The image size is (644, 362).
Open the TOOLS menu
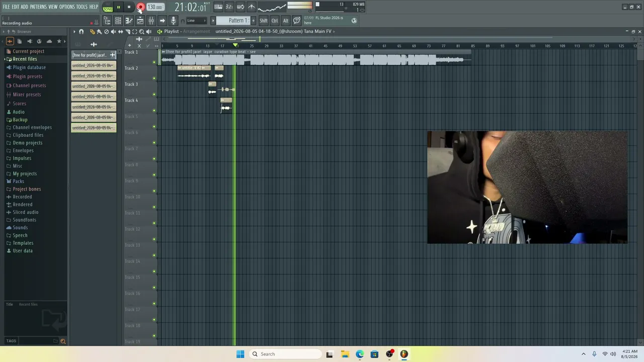pyautogui.click(x=82, y=7)
